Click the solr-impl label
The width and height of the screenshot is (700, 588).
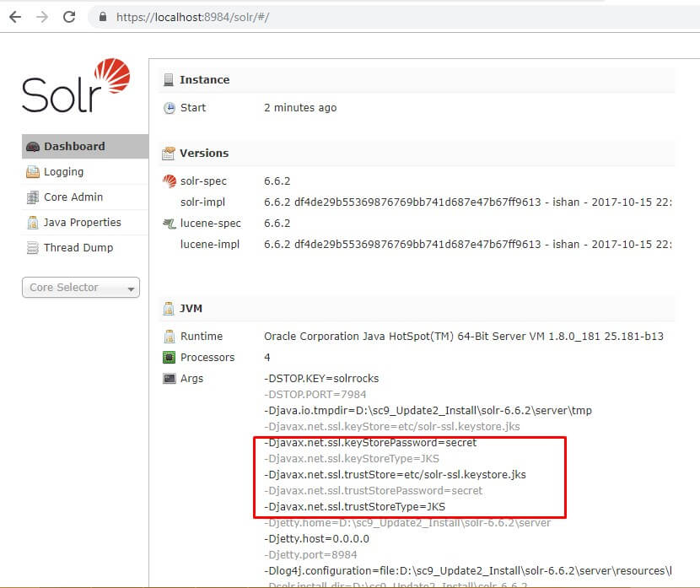point(202,202)
